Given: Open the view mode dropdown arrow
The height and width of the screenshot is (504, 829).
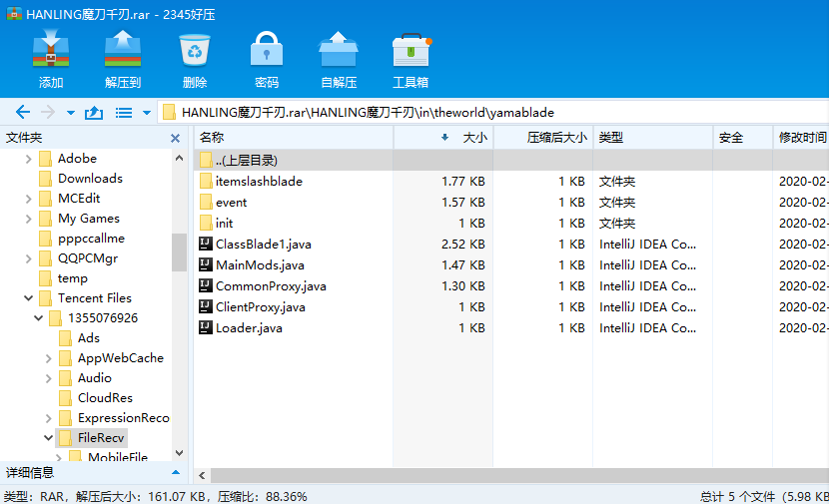Looking at the screenshot, I should [x=147, y=113].
